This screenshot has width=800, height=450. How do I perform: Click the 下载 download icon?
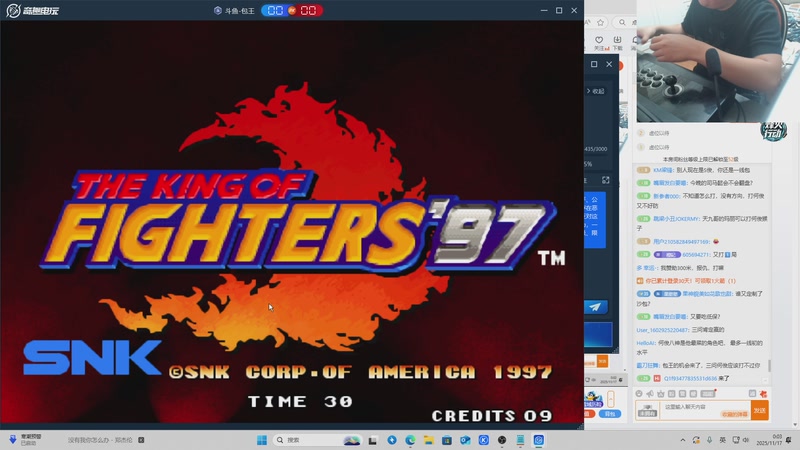pyautogui.click(x=617, y=42)
